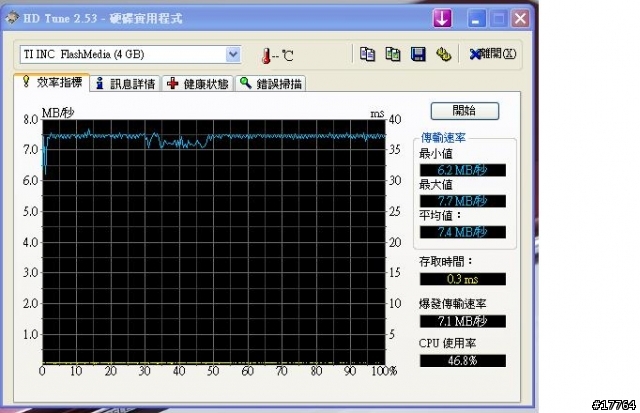This screenshot has width=640, height=413.
Task: Click the access time 0.3 ms value
Action: (463, 279)
